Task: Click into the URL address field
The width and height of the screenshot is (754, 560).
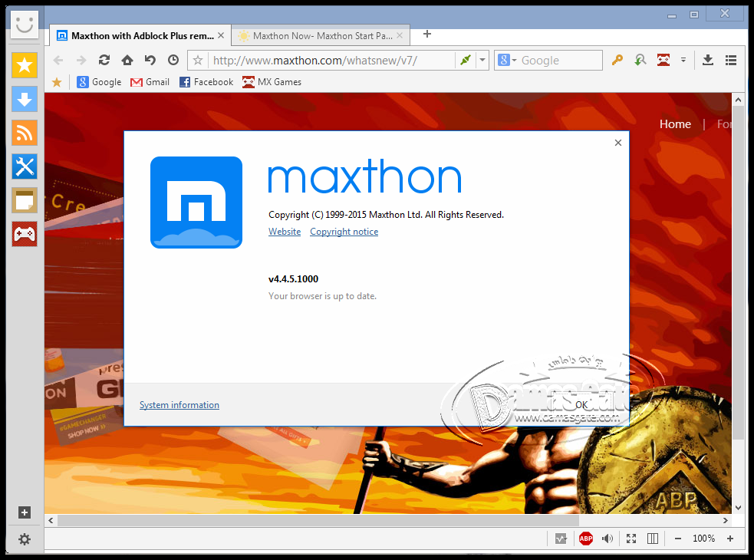Action: pyautogui.click(x=332, y=60)
